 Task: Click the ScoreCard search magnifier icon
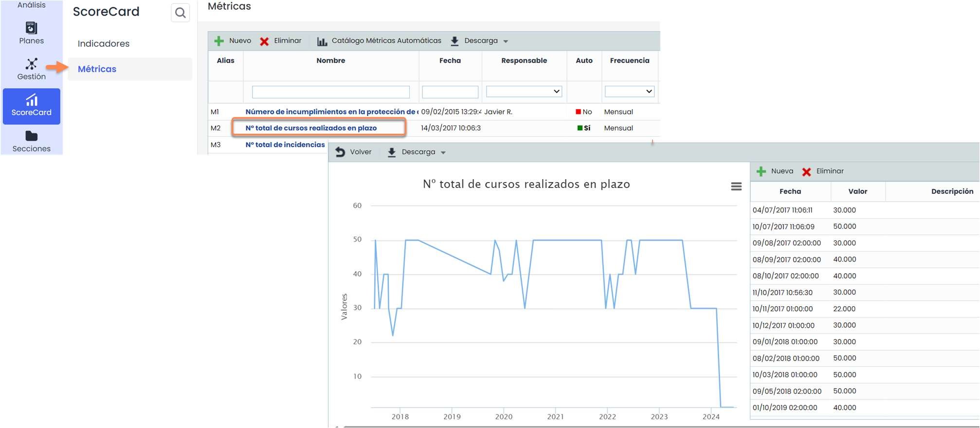click(180, 13)
